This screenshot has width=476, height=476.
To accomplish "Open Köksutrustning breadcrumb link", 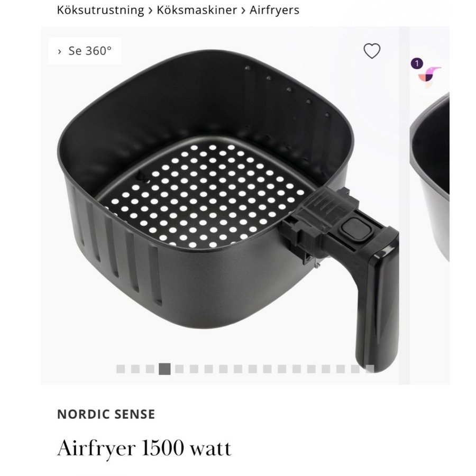I will tap(100, 10).
